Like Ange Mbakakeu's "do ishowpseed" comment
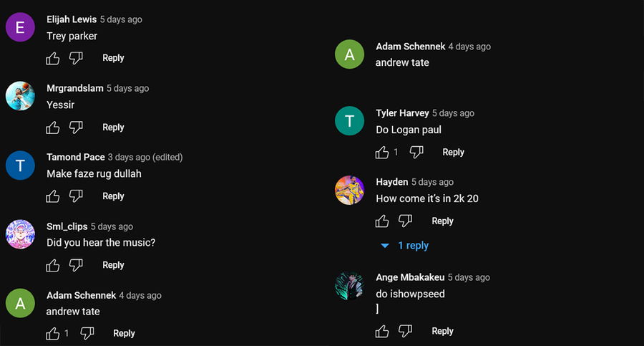Image resolution: width=644 pixels, height=346 pixels. coord(382,331)
